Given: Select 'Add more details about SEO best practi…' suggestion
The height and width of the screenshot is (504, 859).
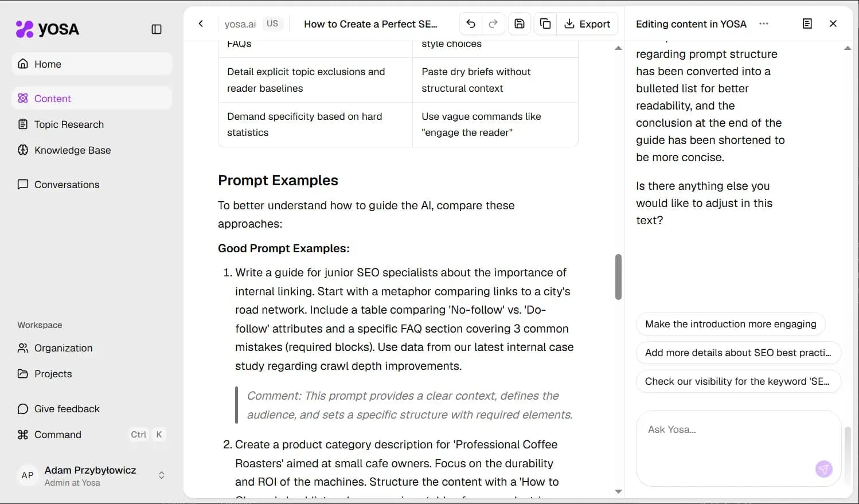Looking at the screenshot, I should pyautogui.click(x=739, y=353).
